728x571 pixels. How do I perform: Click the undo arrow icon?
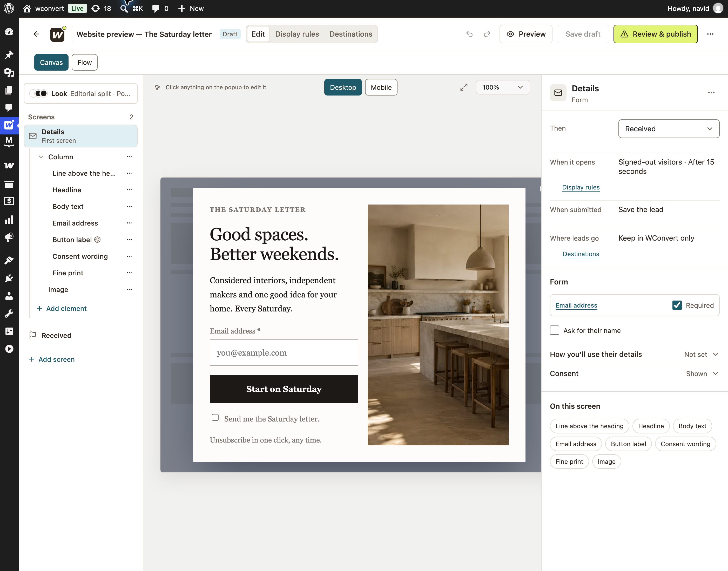[x=469, y=34]
